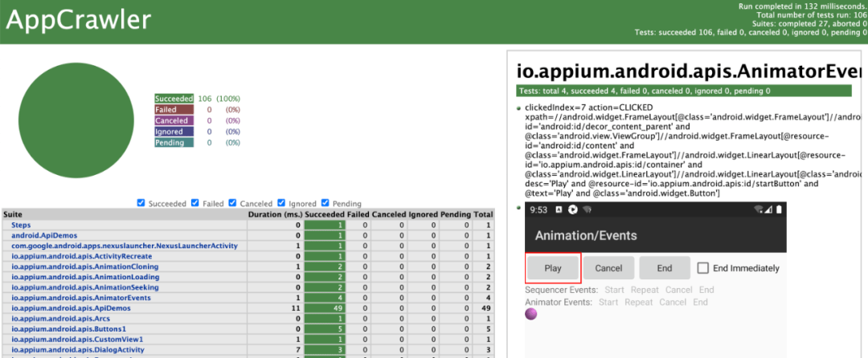Click the End button in screenshot
The width and height of the screenshot is (868, 358).
665,268
